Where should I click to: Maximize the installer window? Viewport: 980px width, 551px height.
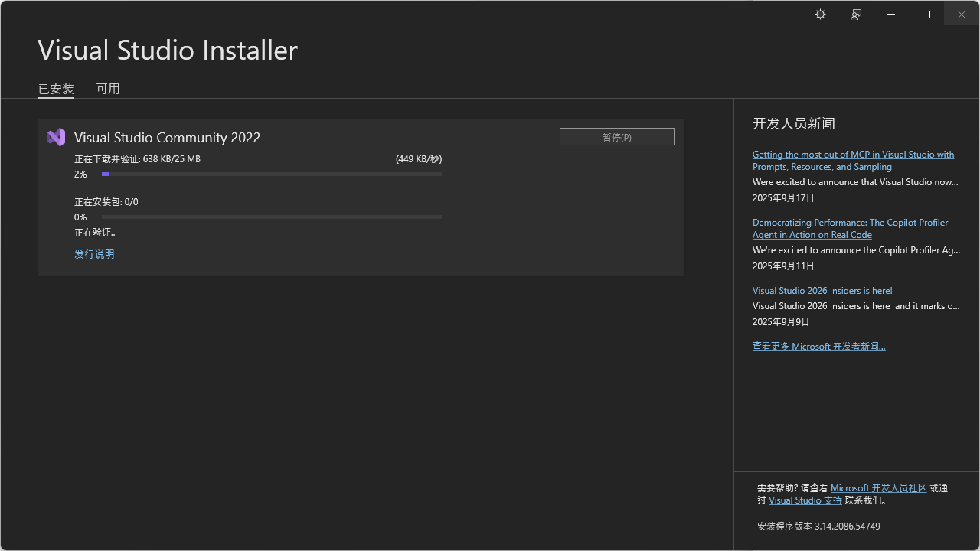(926, 15)
